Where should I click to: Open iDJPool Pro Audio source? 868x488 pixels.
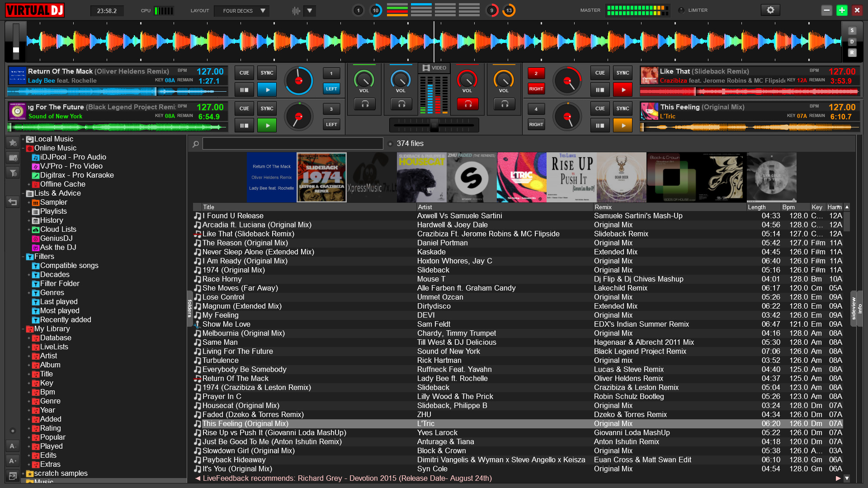click(73, 157)
